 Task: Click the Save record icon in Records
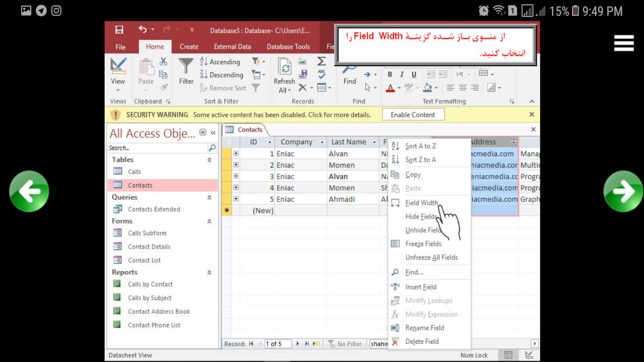pos(303,74)
